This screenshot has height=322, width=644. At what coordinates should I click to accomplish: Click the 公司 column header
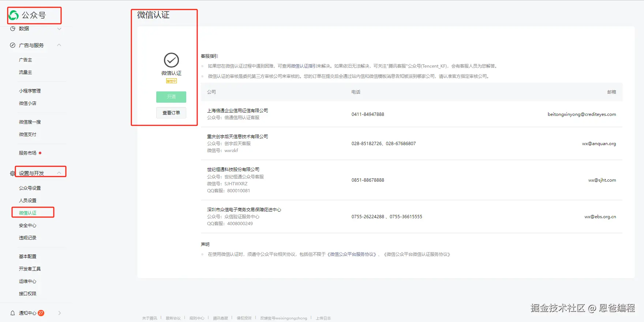(x=211, y=92)
